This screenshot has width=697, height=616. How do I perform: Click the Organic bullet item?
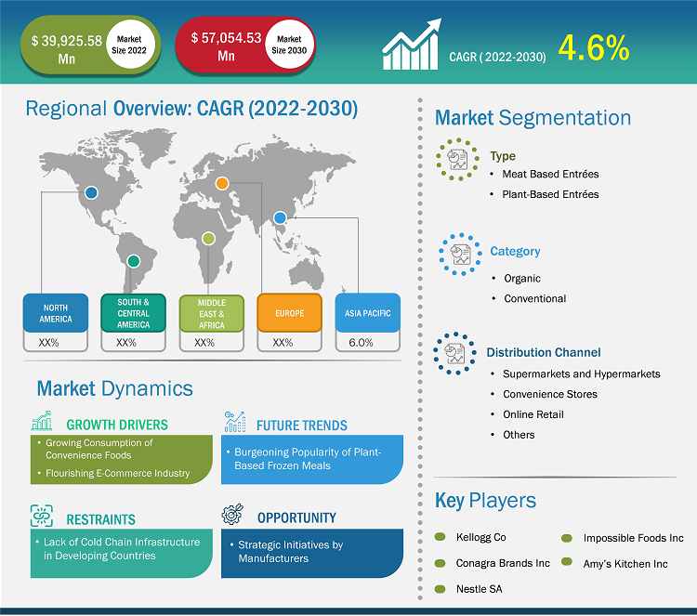coord(522,278)
